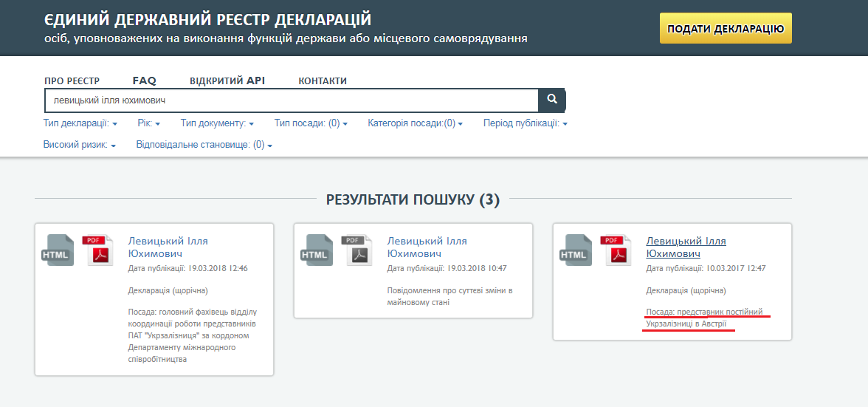
Task: Expand the Рік filter
Action: (149, 123)
